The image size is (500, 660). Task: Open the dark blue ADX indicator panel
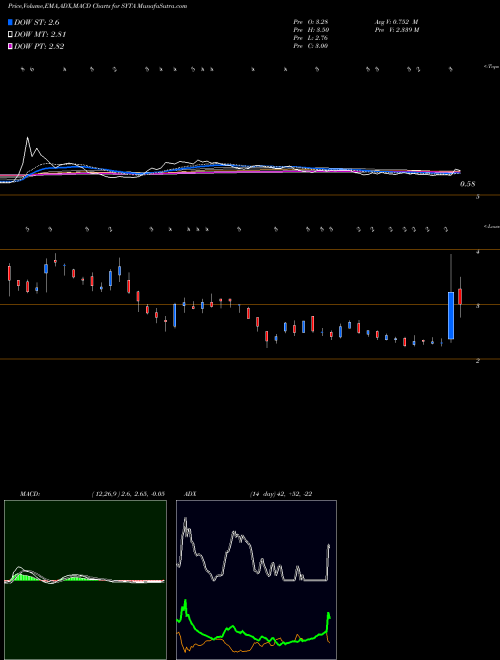pyautogui.click(x=256, y=580)
